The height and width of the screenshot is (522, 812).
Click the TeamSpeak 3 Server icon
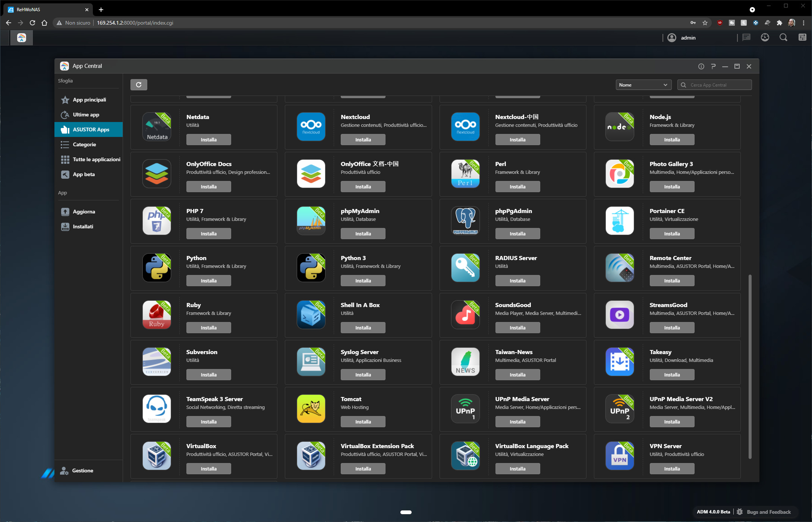tap(157, 409)
